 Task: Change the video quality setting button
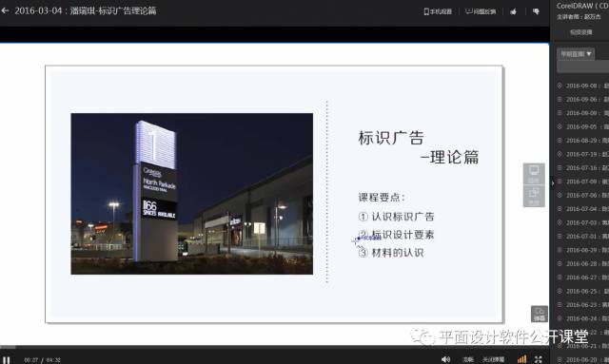[468, 360]
